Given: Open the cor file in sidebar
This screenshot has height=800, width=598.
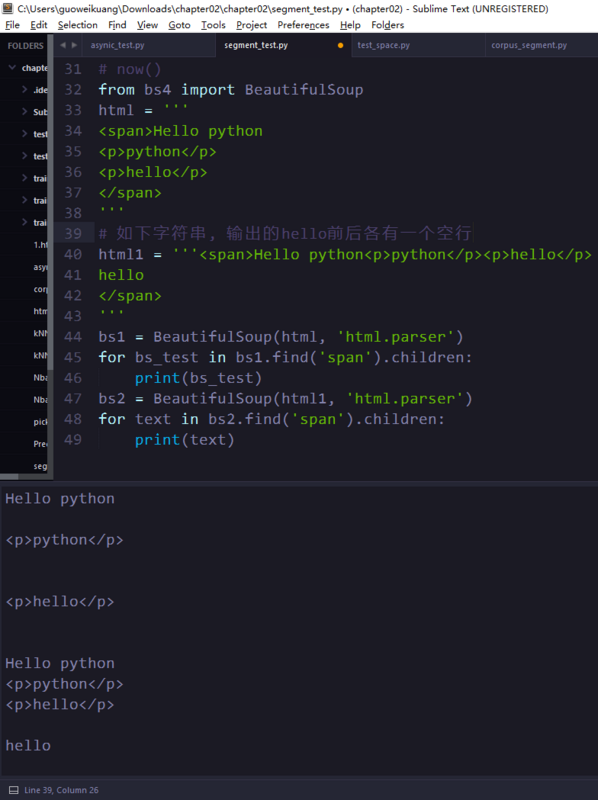Looking at the screenshot, I should click(40, 289).
